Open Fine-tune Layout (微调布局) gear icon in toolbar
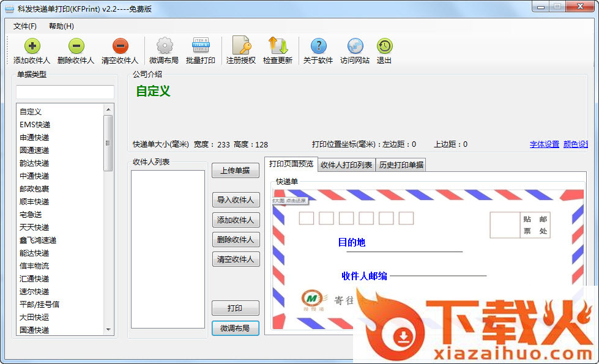This screenshot has width=599, height=364. pos(164,46)
